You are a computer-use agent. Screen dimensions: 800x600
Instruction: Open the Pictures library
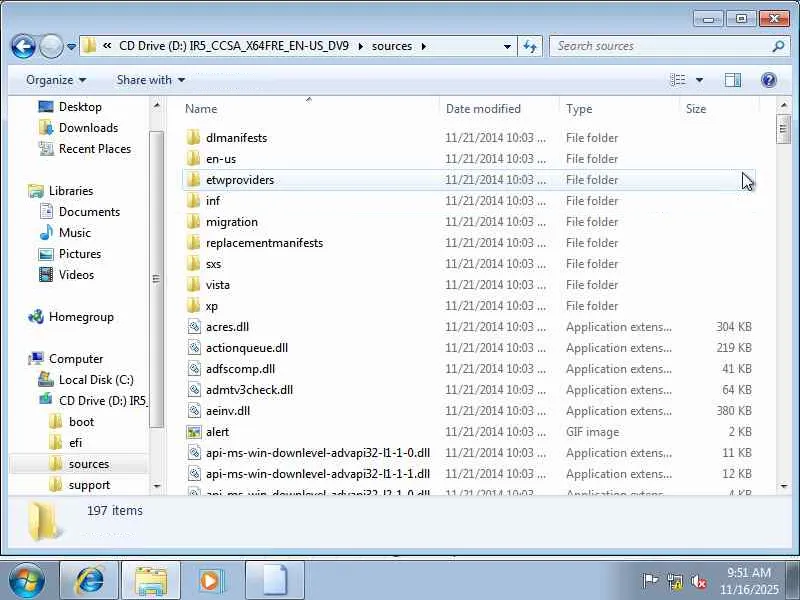coord(80,254)
